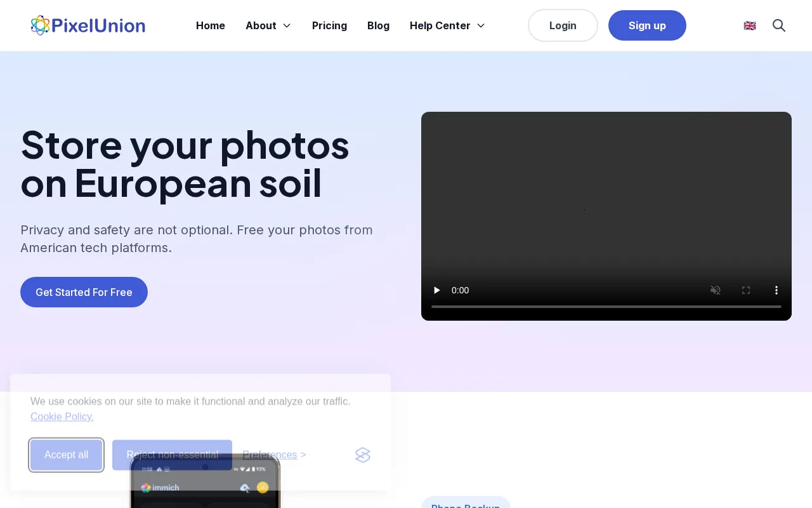Open the Pricing page

pos(329,25)
